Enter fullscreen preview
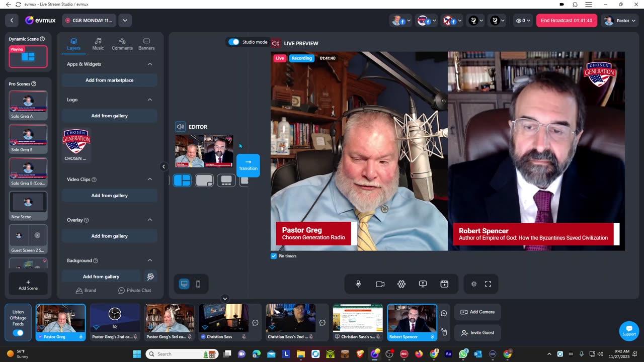The width and height of the screenshot is (644, 362). click(488, 284)
